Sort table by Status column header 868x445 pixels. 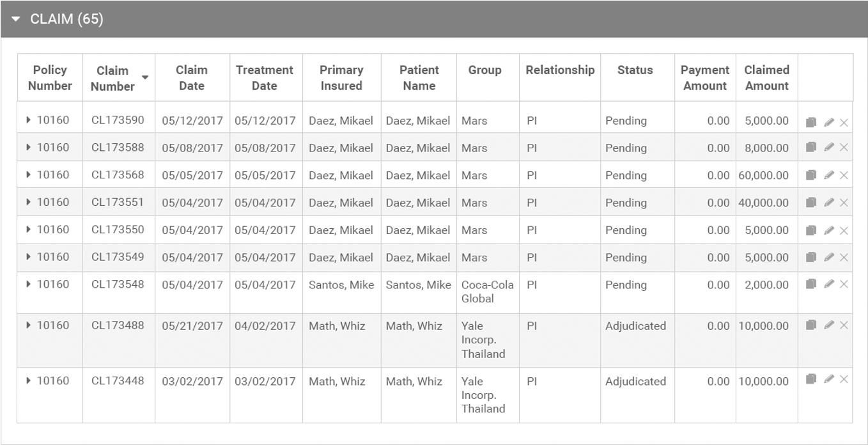[635, 70]
